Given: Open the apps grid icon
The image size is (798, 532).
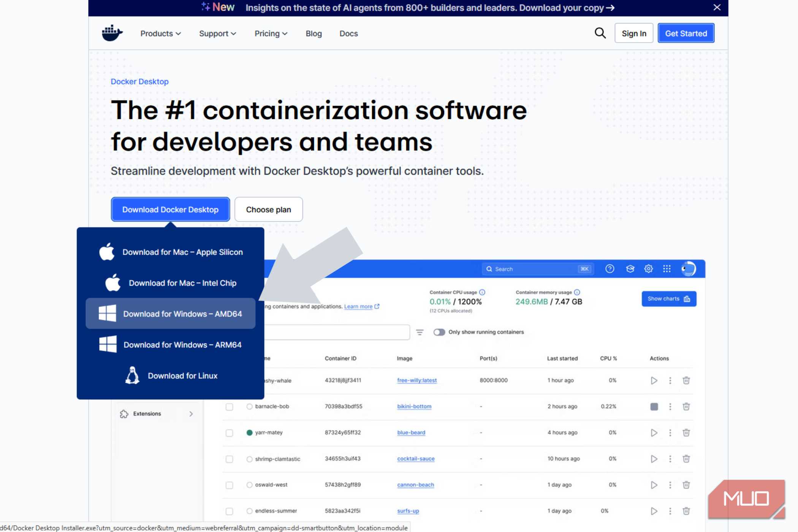Looking at the screenshot, I should click(x=667, y=269).
